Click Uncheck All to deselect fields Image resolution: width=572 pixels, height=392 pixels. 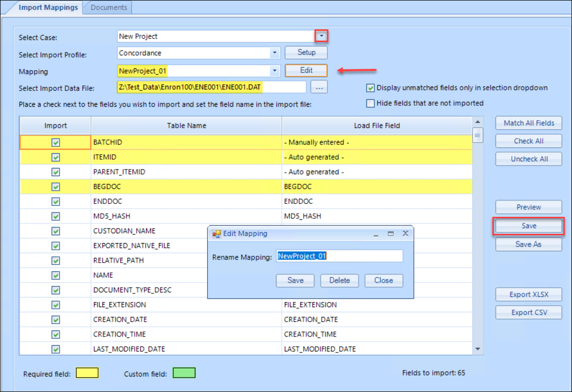pos(528,159)
